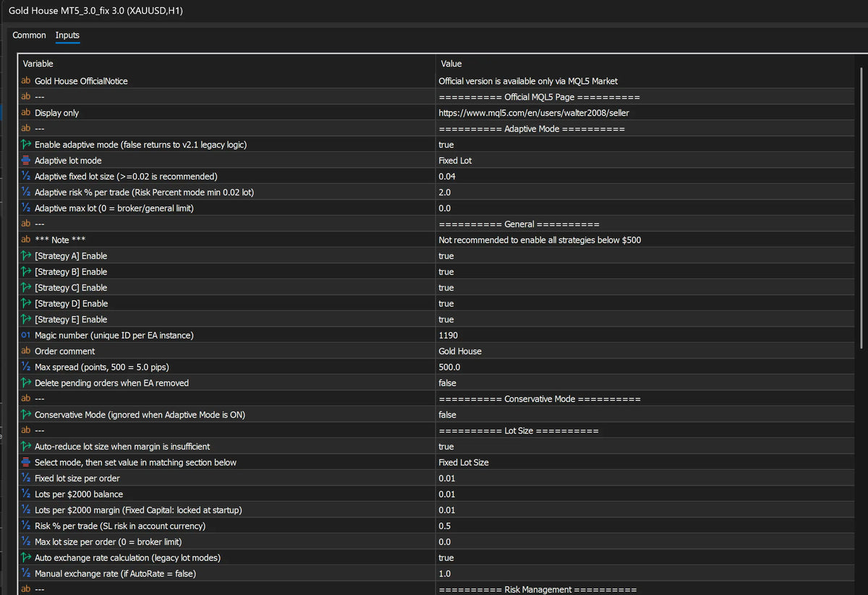Edit the Adaptive fixed lot size value 0.04
This screenshot has height=595, width=868.
coord(447,177)
